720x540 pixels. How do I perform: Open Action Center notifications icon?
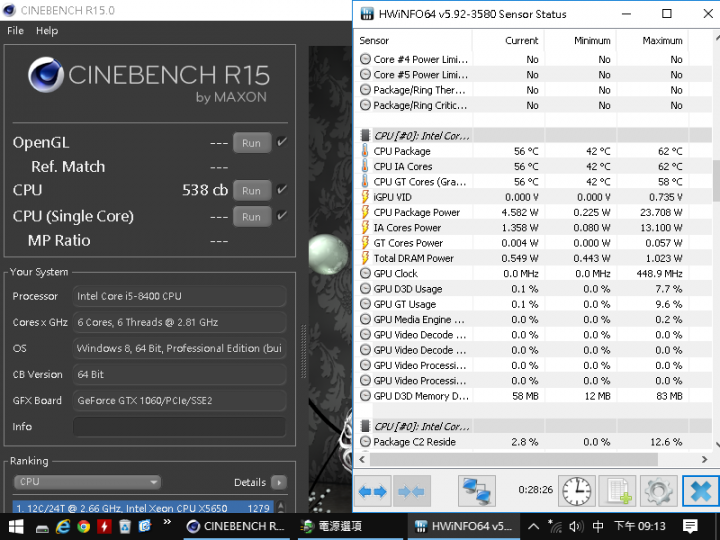point(690,526)
